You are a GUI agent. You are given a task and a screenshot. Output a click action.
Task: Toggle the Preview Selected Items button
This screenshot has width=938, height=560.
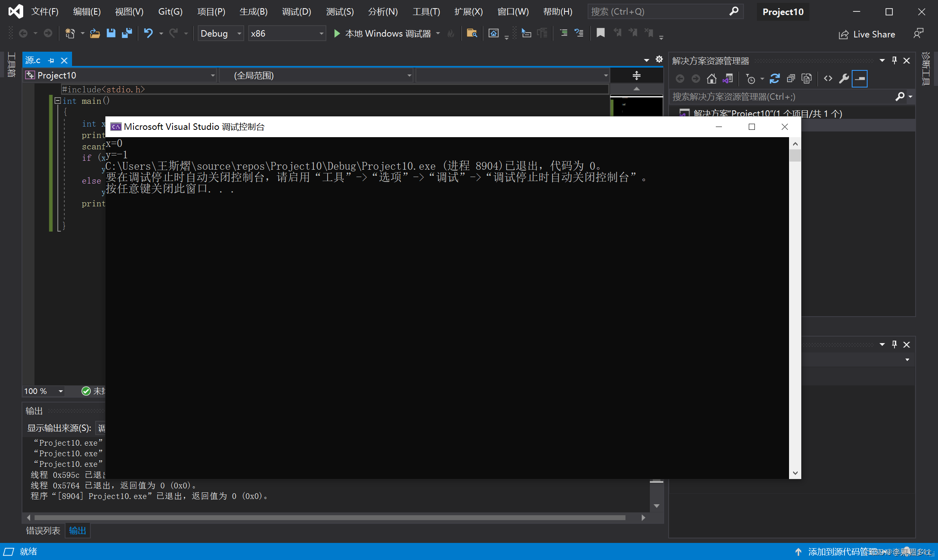859,79
